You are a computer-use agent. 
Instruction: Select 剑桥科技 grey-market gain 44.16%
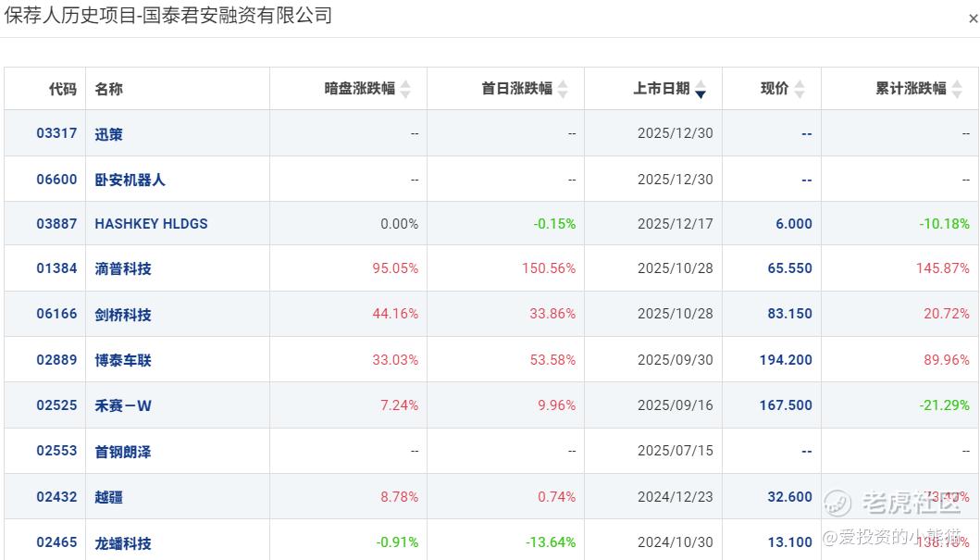(395, 314)
